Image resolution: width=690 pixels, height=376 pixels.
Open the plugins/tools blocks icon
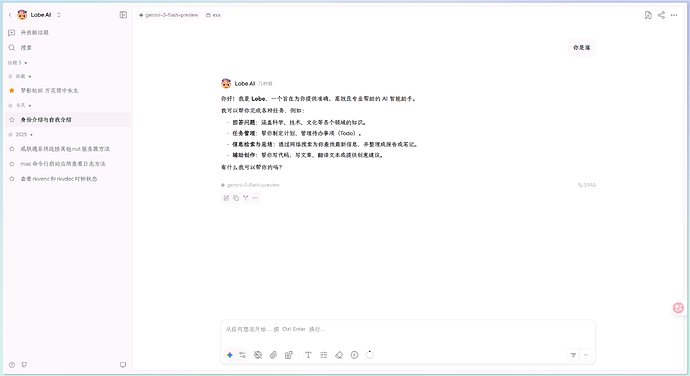point(289,355)
